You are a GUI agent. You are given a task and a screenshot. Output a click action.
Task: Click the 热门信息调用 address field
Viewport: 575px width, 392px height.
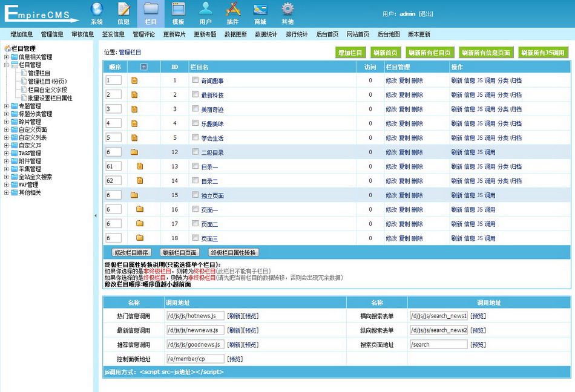195,316
